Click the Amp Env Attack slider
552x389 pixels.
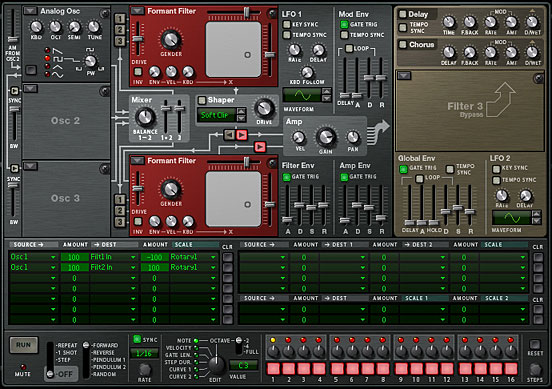[x=345, y=220]
